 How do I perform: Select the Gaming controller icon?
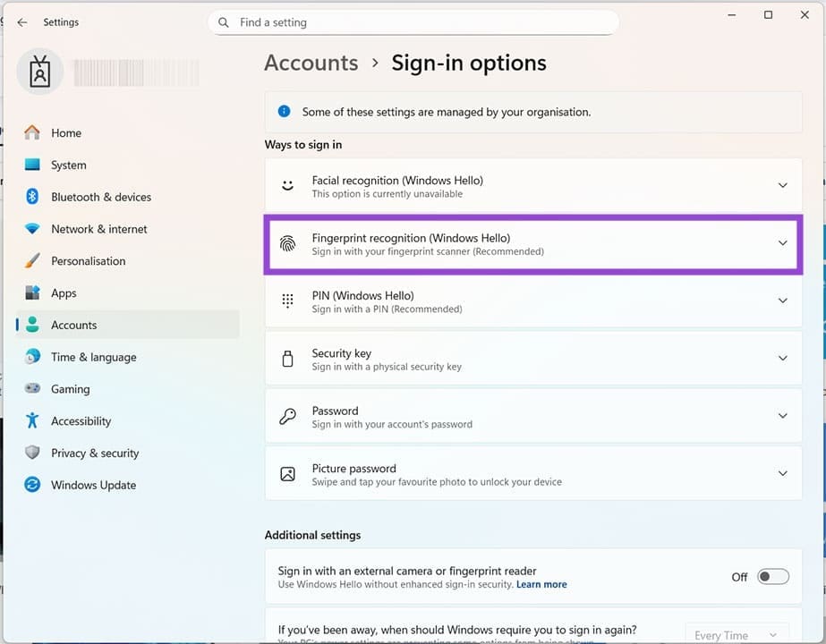tap(32, 389)
